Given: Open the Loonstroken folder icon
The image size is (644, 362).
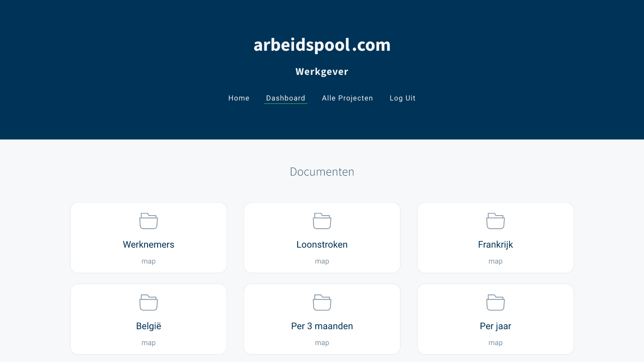Looking at the screenshot, I should (322, 221).
